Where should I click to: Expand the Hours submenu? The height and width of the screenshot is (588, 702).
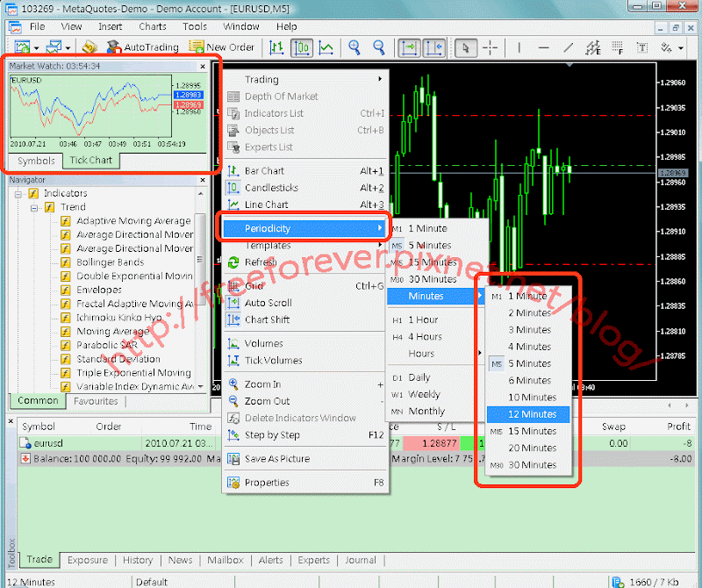point(435,354)
